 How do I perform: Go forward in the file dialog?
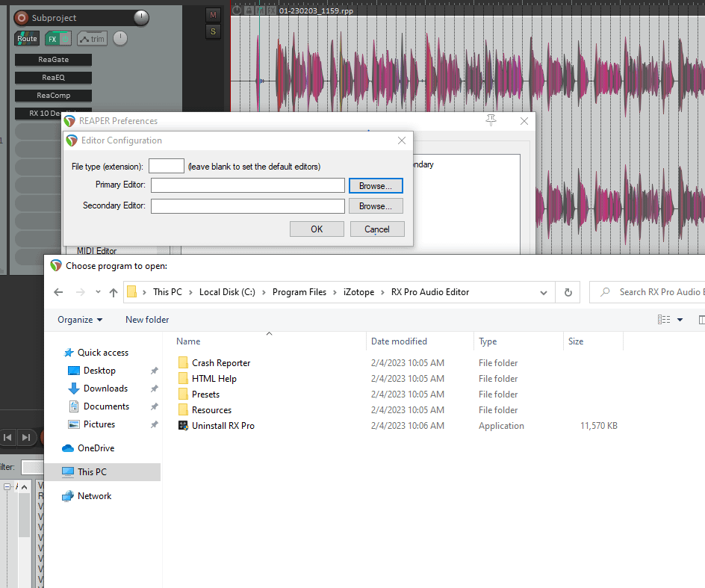pos(81,292)
